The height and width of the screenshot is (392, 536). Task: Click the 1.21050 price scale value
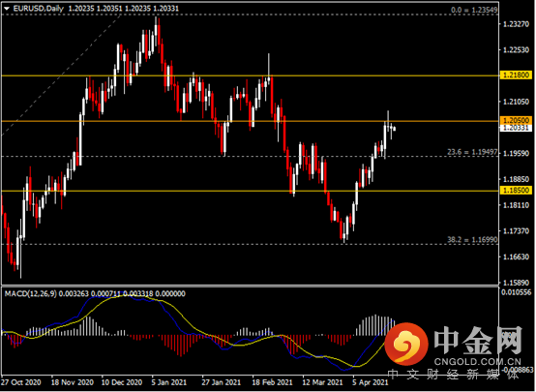pos(516,102)
